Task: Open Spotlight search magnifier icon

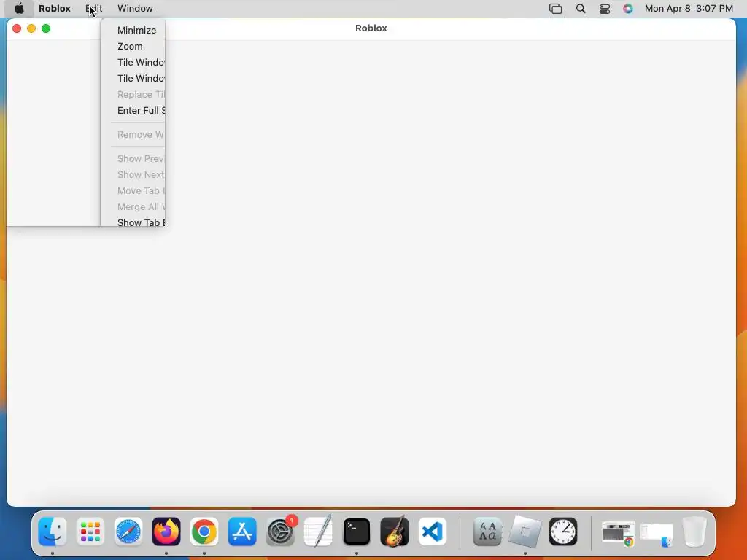Action: 580,9
